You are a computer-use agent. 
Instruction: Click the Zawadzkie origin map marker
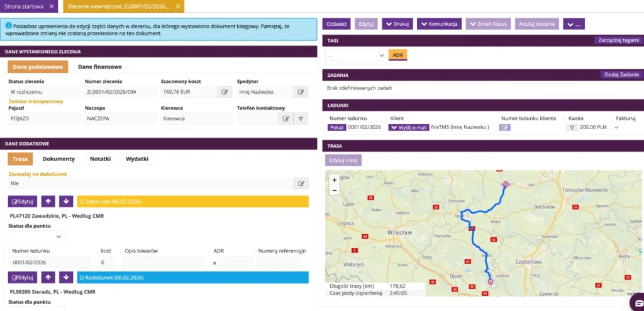[x=490, y=282]
